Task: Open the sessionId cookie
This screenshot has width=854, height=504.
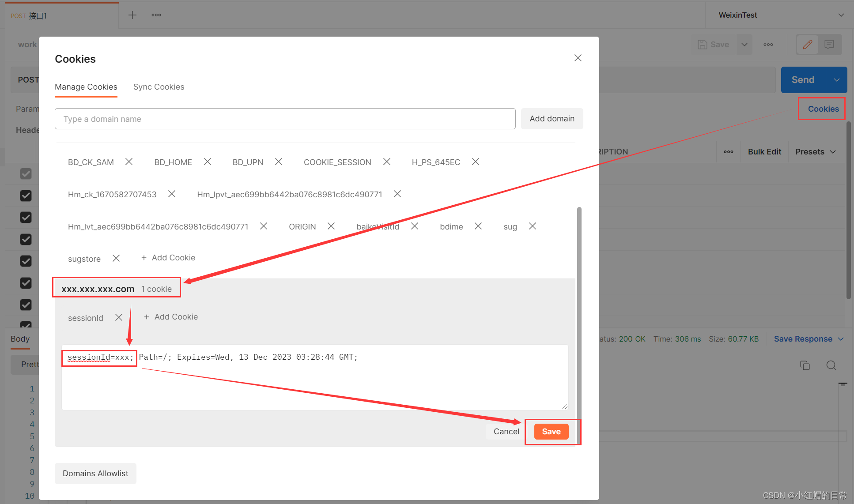Action: click(86, 318)
